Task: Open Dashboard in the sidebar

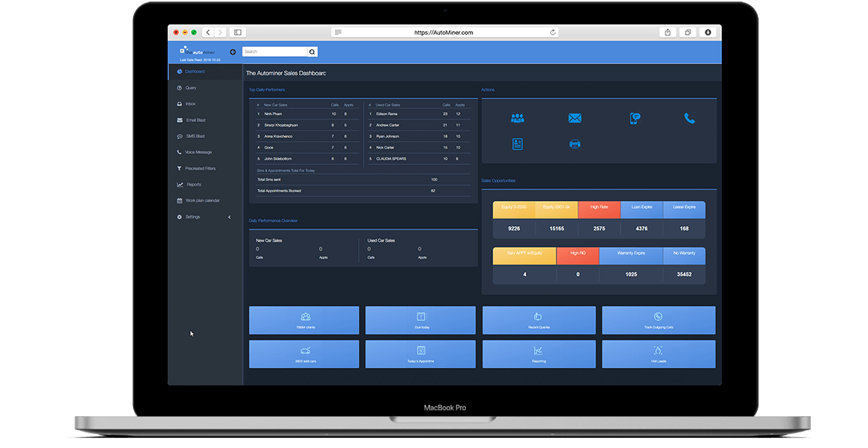Action: [x=205, y=72]
